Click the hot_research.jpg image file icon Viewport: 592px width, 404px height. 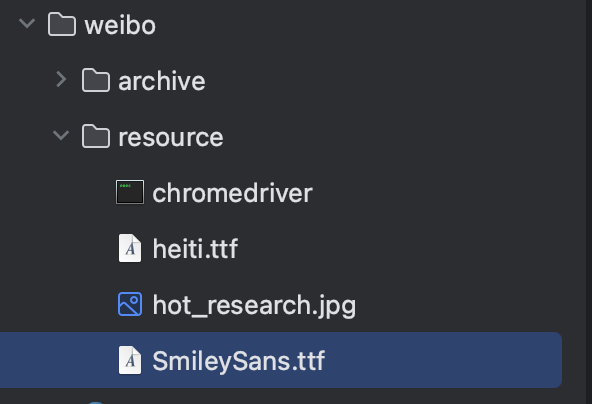pos(130,304)
